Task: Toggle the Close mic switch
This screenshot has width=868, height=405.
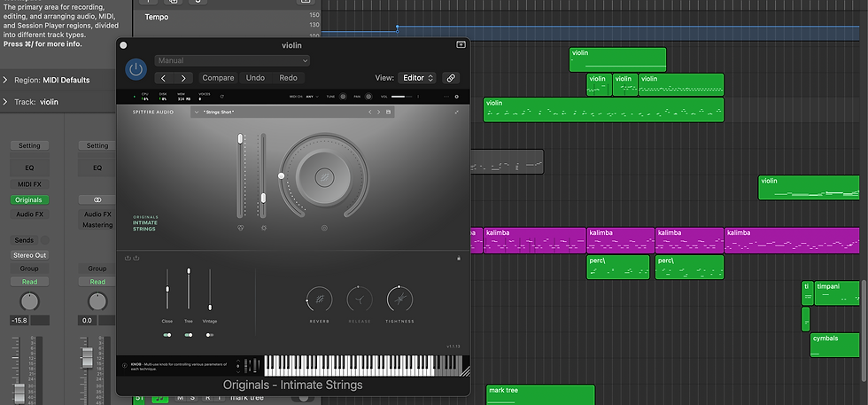Action: click(167, 335)
